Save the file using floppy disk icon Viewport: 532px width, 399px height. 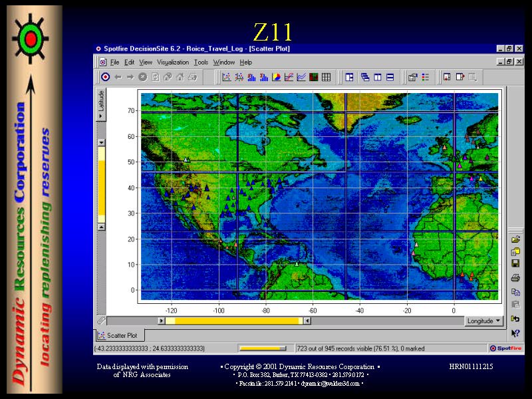[x=515, y=264]
